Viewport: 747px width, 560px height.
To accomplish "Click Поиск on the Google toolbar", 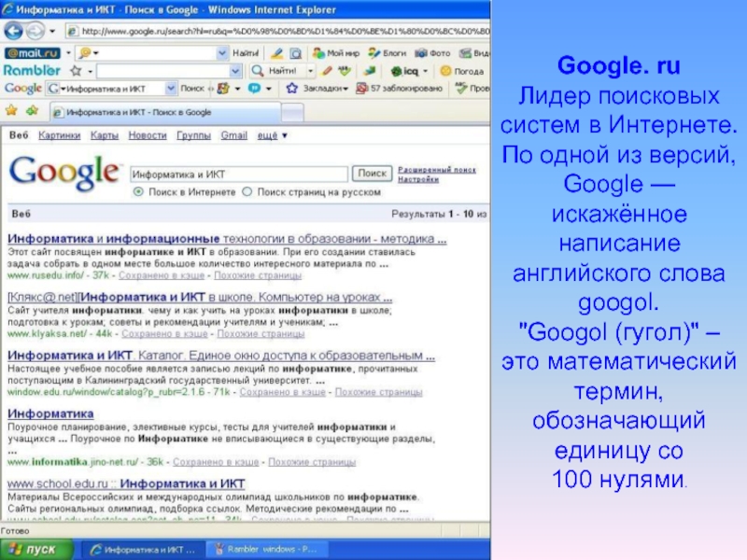I will (192, 88).
